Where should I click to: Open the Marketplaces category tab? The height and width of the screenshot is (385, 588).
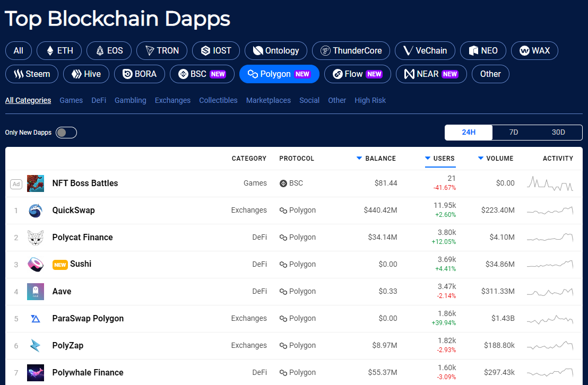tap(268, 100)
